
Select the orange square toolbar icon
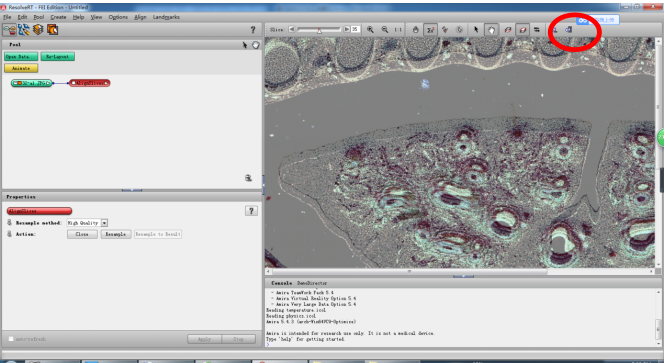tap(53, 30)
